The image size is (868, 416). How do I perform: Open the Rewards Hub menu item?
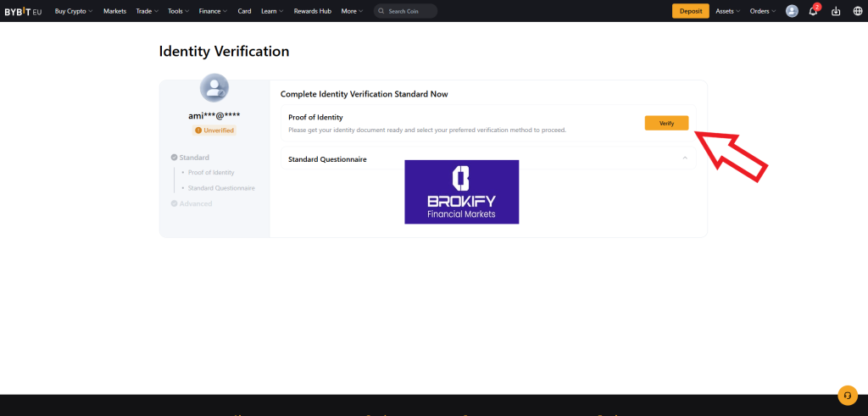[x=313, y=11]
